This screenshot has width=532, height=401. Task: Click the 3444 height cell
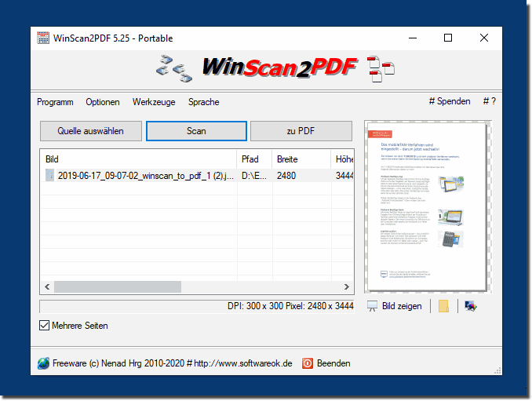(x=343, y=176)
